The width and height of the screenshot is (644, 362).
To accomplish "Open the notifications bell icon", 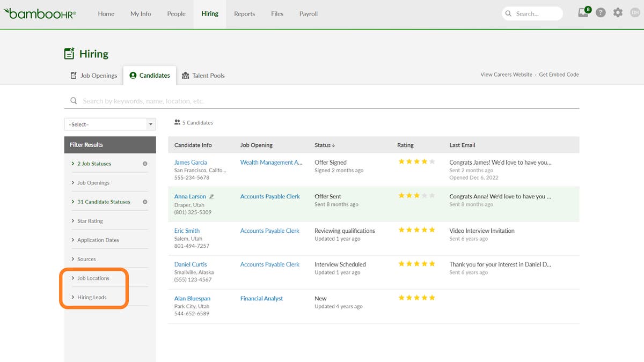I will pos(583,12).
